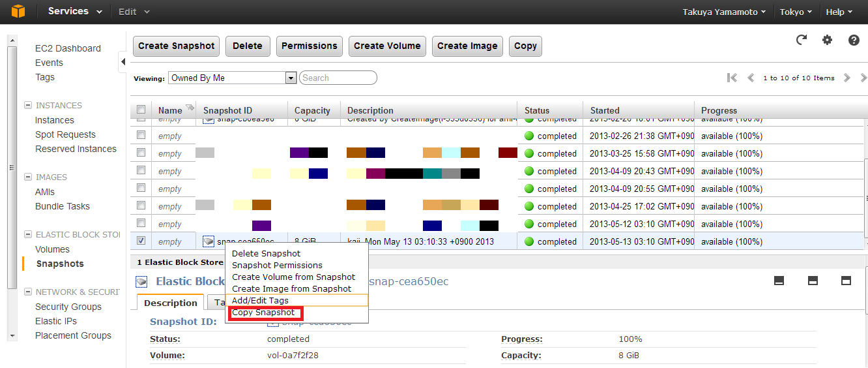Minimize the details pane
868x368 pixels.
[x=779, y=281]
